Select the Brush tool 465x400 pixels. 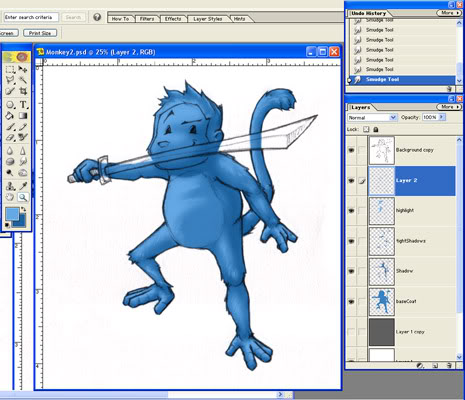(x=10, y=127)
